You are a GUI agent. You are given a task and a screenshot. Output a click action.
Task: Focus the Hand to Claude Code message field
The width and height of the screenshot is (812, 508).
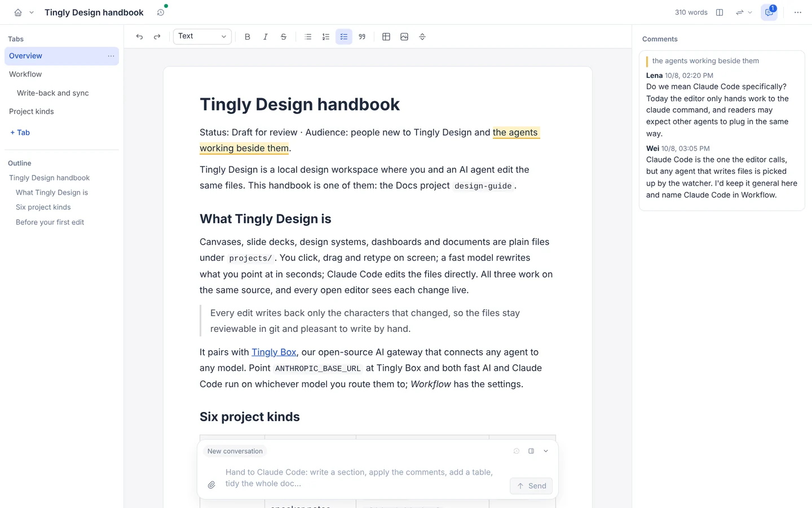click(x=364, y=478)
